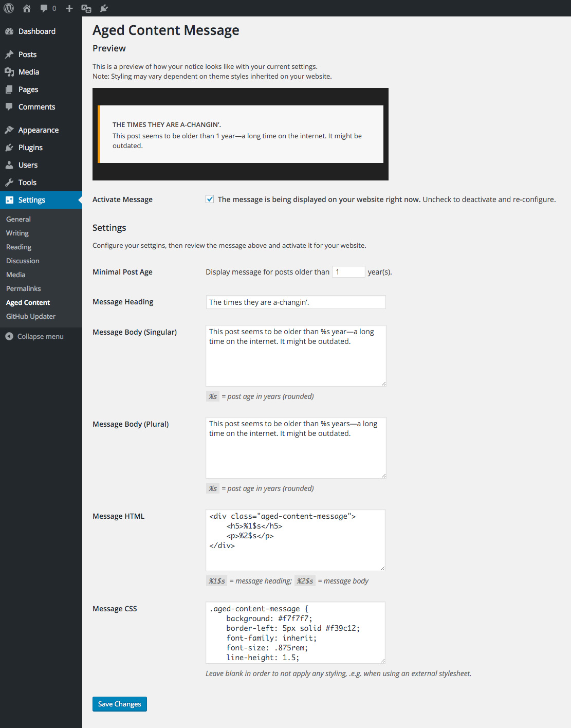This screenshot has height=728, width=571.
Task: Click the Posts pushpin icon
Action: (9, 54)
